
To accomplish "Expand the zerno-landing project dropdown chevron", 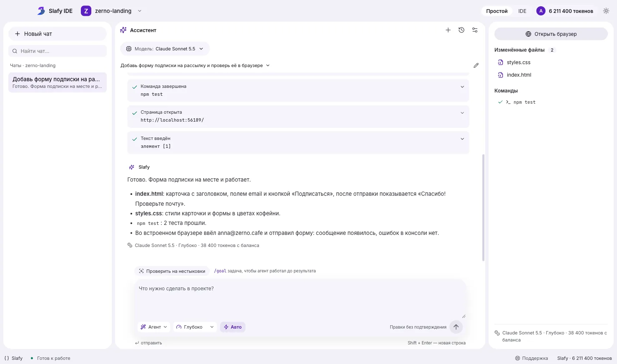I will [x=140, y=11].
